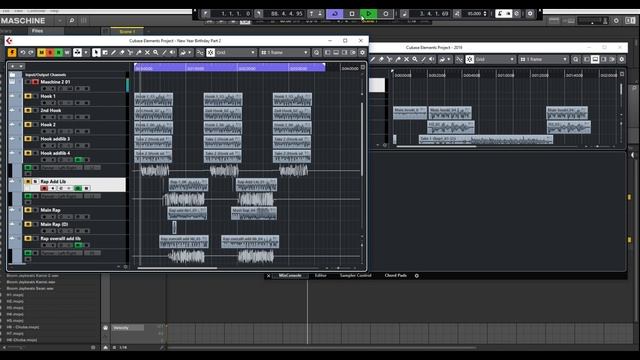
Task: Open toolbar gear in 2018 project window
Action: 622,60
